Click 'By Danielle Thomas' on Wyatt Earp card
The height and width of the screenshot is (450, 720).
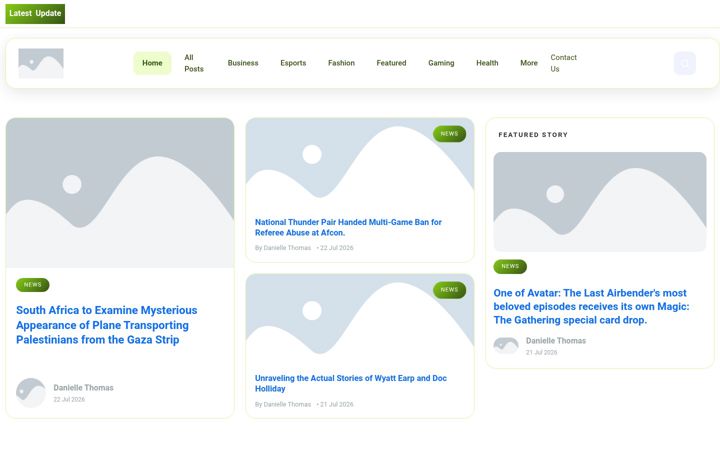click(x=283, y=405)
